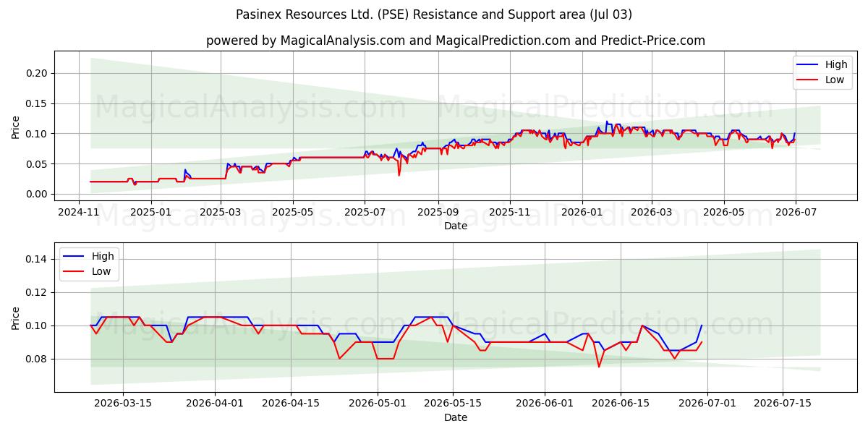
Task: Click the '2026-07-15' x-axis label on bottom chart
Action: coord(783,404)
